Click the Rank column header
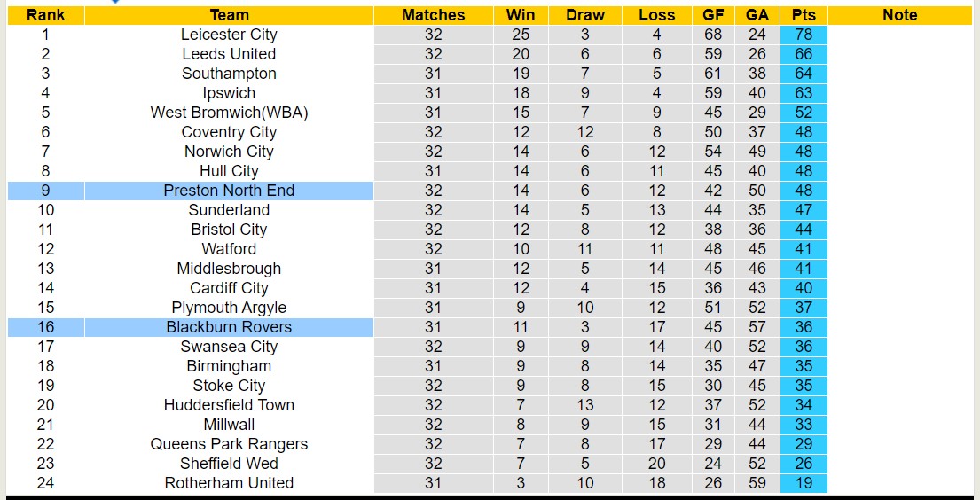980x500 pixels. 45,15
